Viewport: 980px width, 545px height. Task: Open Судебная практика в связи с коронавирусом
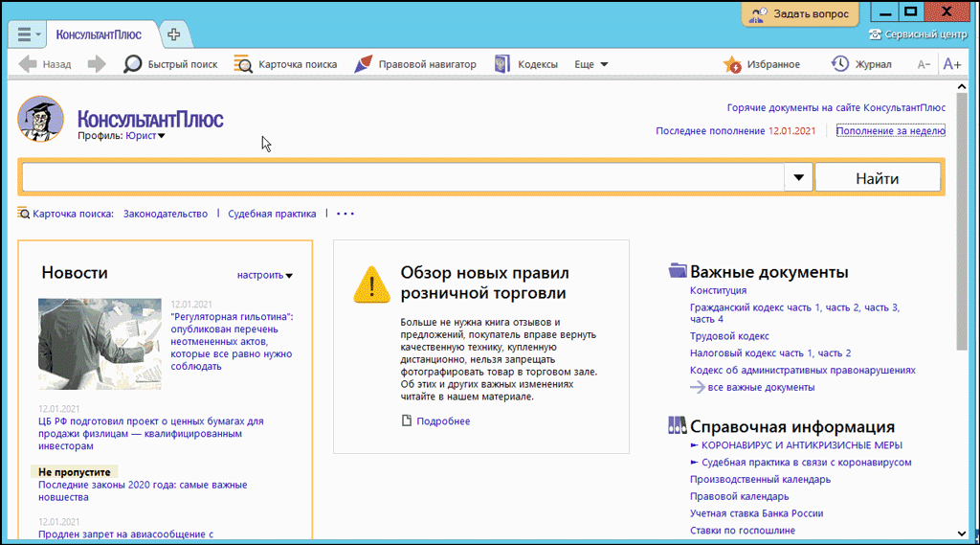click(806, 463)
